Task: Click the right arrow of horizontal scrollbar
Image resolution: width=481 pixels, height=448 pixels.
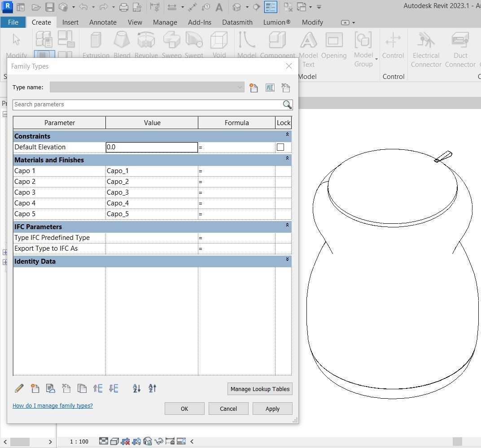Action: click(x=50, y=442)
